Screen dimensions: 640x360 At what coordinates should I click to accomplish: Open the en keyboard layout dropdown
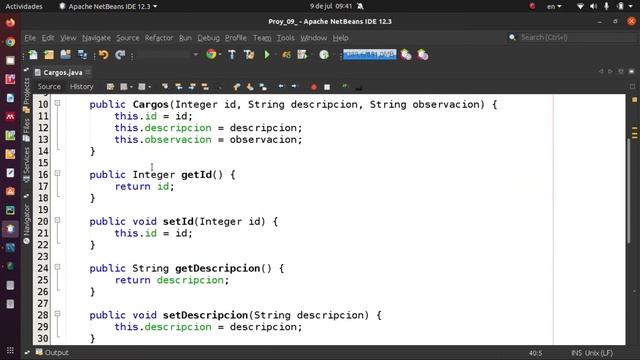coord(554,6)
